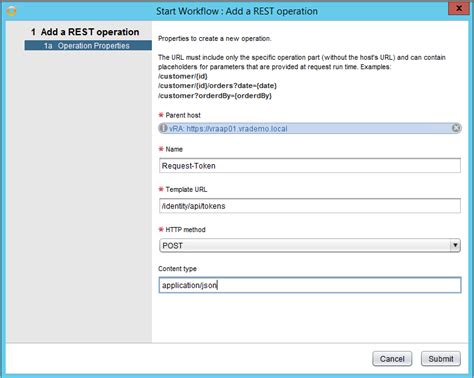Click 'Properties to create a new operation' text

tap(215, 39)
